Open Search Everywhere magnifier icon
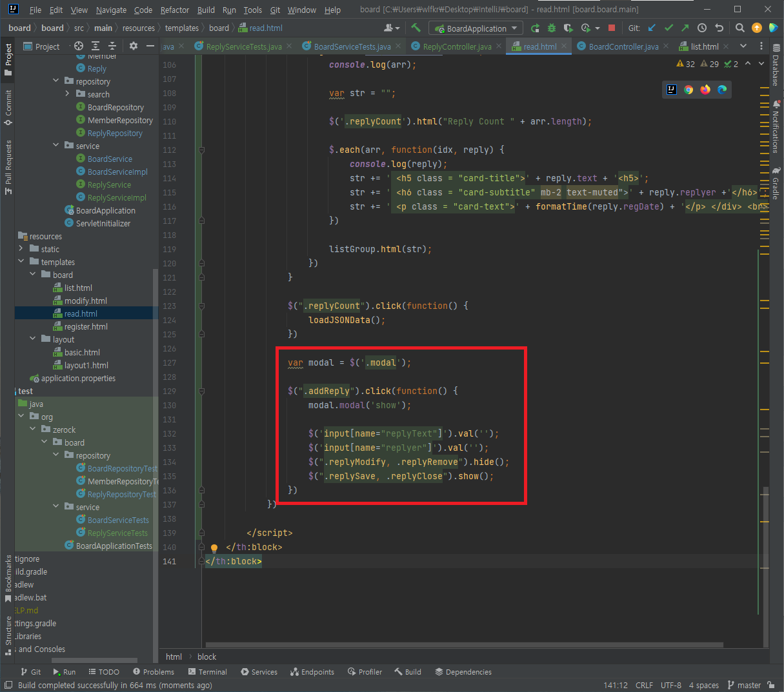 pyautogui.click(x=740, y=28)
